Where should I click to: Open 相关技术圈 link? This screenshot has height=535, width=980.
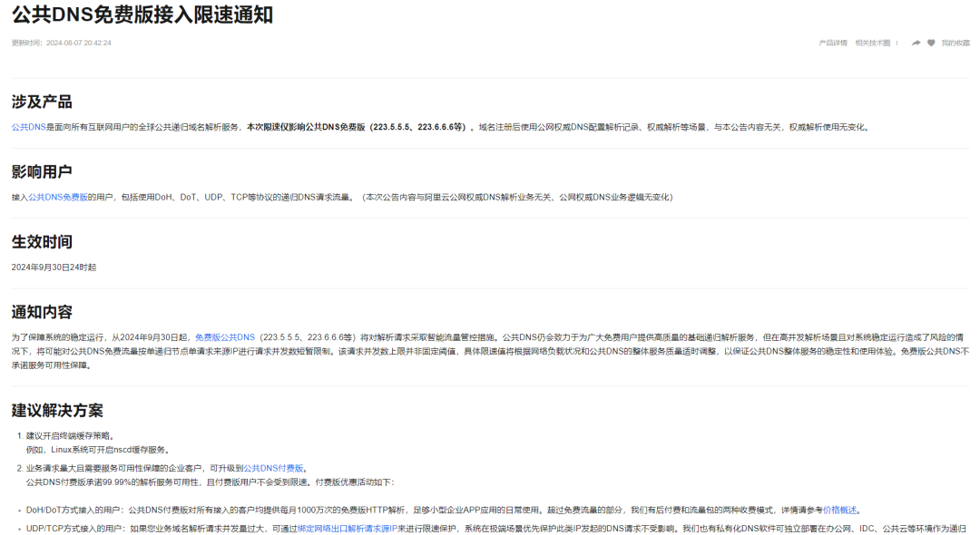pyautogui.click(x=873, y=44)
